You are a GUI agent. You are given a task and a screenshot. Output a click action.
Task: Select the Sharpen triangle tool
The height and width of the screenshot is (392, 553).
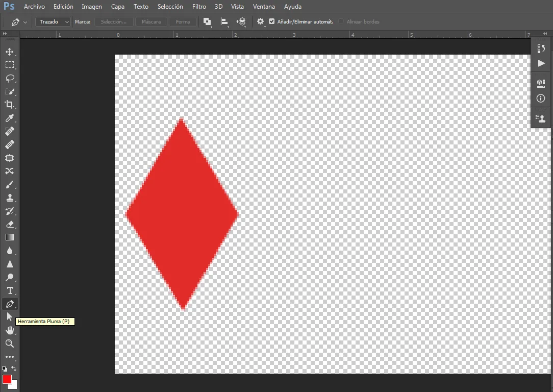click(10, 264)
